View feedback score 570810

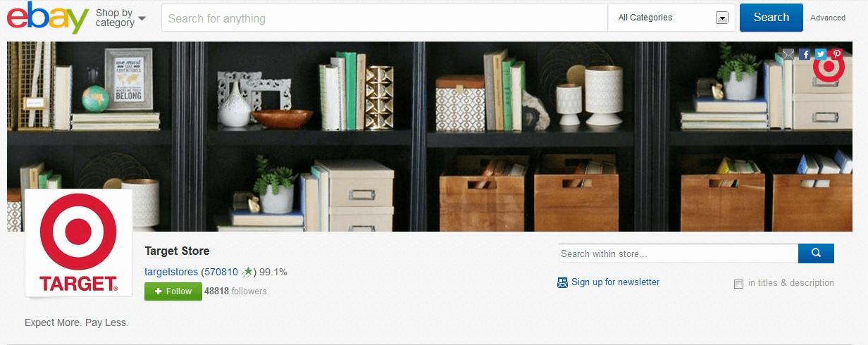click(x=221, y=272)
